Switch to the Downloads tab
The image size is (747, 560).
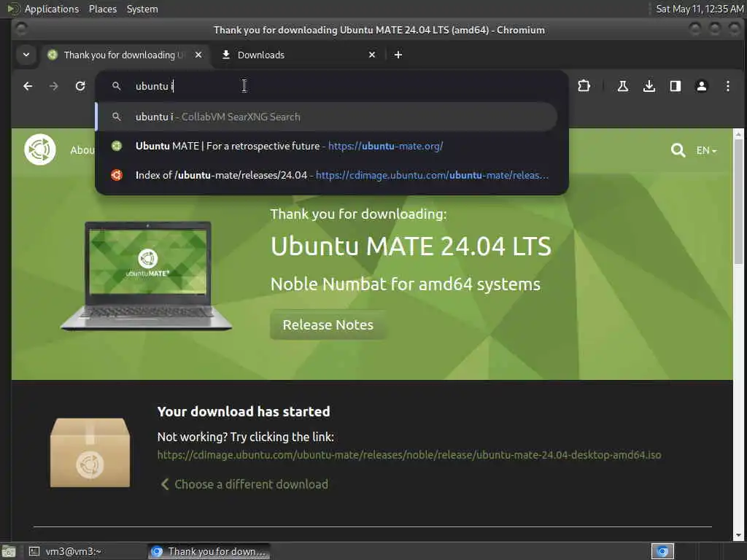coord(298,55)
